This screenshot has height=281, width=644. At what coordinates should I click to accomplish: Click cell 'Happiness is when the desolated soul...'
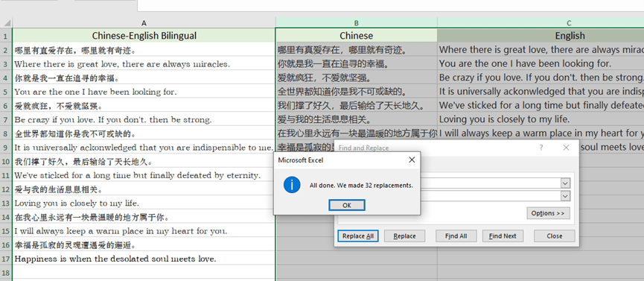[144, 259]
